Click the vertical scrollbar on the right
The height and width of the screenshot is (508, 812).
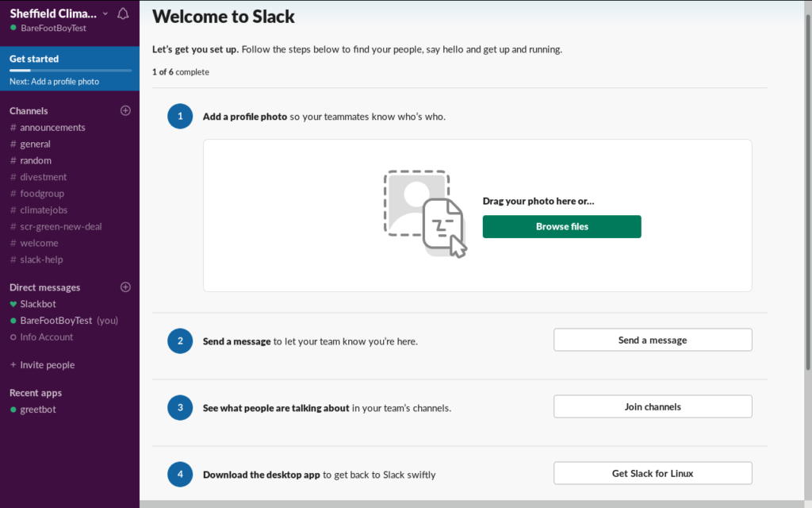coord(808,192)
